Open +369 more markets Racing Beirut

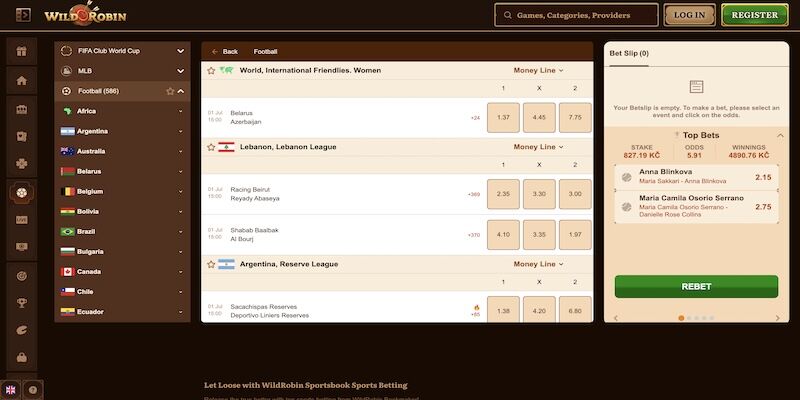pyautogui.click(x=474, y=194)
